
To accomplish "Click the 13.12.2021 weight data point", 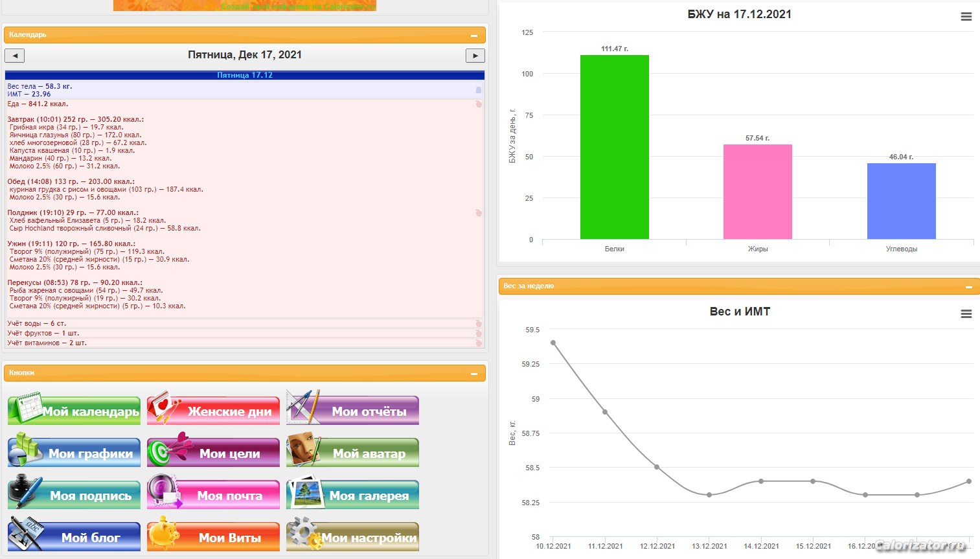I will (709, 495).
